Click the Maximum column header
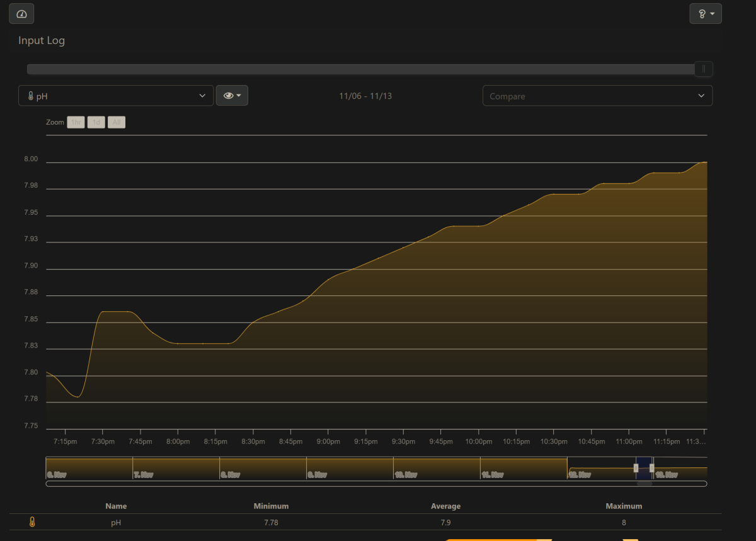This screenshot has width=756, height=541. click(624, 506)
